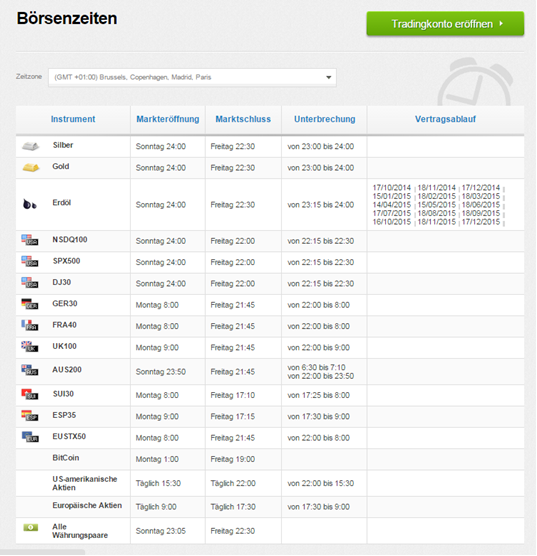This screenshot has height=556, width=537.
Task: Click the Australian flag icon beside AUS200
Action: (x=30, y=370)
